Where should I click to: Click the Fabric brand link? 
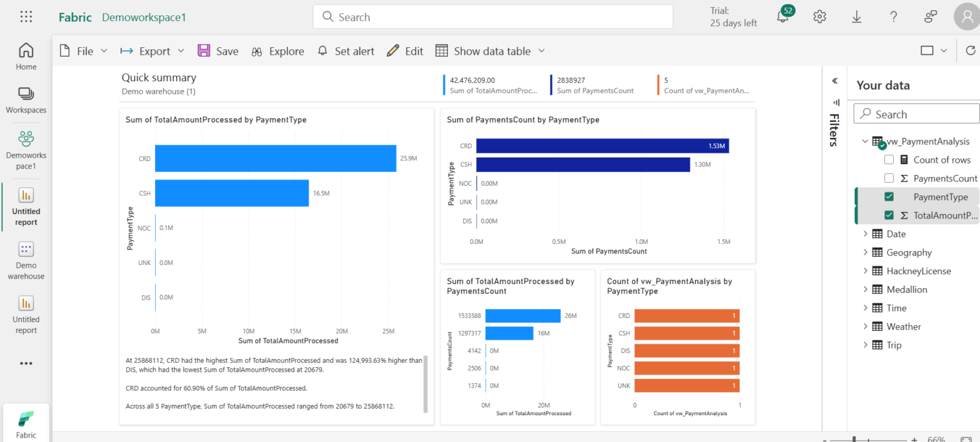pyautogui.click(x=75, y=17)
